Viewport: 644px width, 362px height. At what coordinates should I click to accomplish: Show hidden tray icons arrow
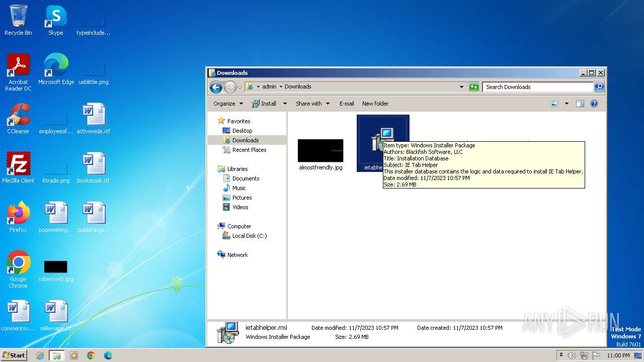(x=561, y=355)
